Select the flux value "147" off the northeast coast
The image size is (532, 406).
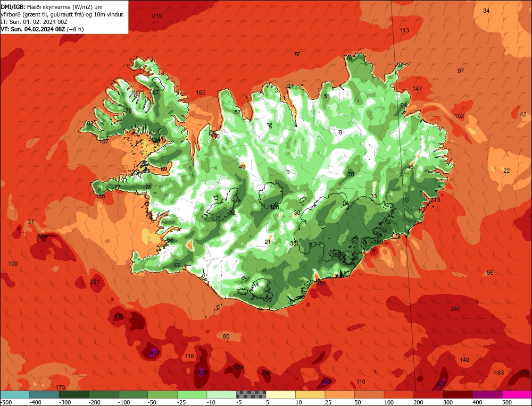click(417, 89)
